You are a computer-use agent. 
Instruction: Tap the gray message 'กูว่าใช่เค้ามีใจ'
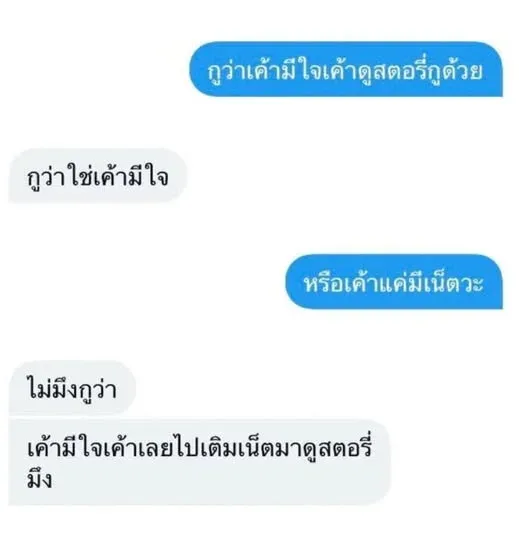click(x=97, y=176)
